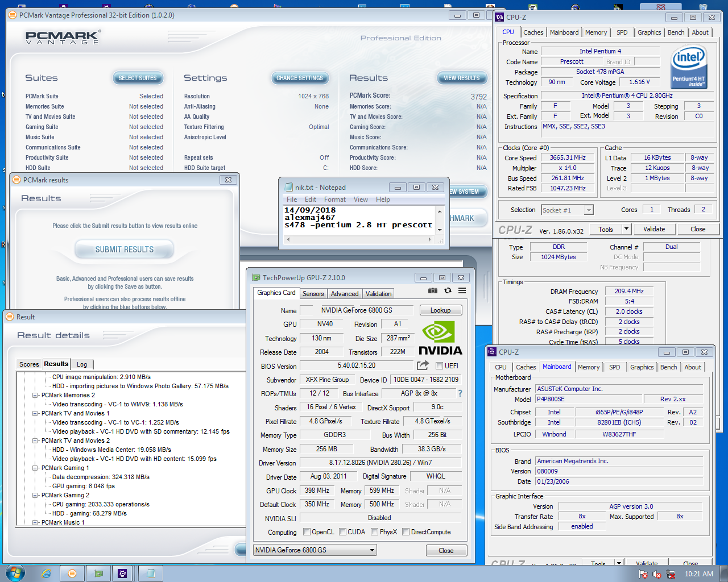The width and height of the screenshot is (728, 582).
Task: Click the 'Memories Suite' row in Suites
Action: point(94,106)
